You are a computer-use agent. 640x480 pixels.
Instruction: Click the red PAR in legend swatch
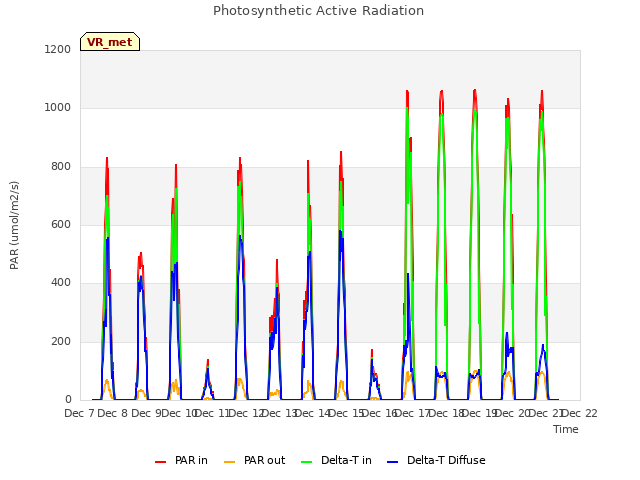pos(160,462)
